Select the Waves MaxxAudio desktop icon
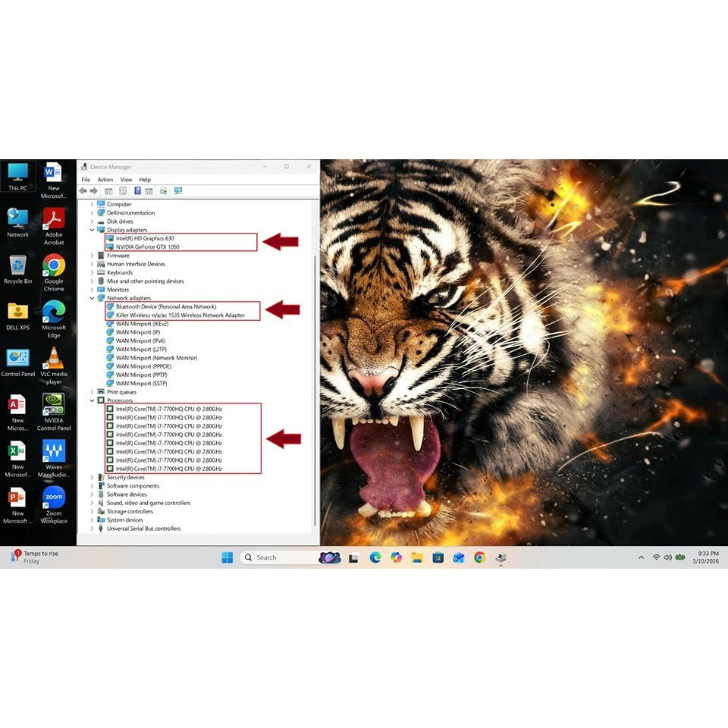This screenshot has height=728, width=728. click(x=54, y=457)
